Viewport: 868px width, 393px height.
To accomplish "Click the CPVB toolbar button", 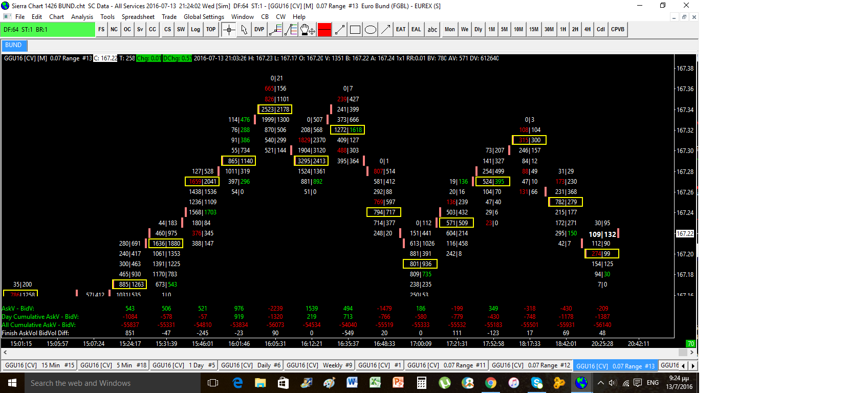I will click(618, 30).
